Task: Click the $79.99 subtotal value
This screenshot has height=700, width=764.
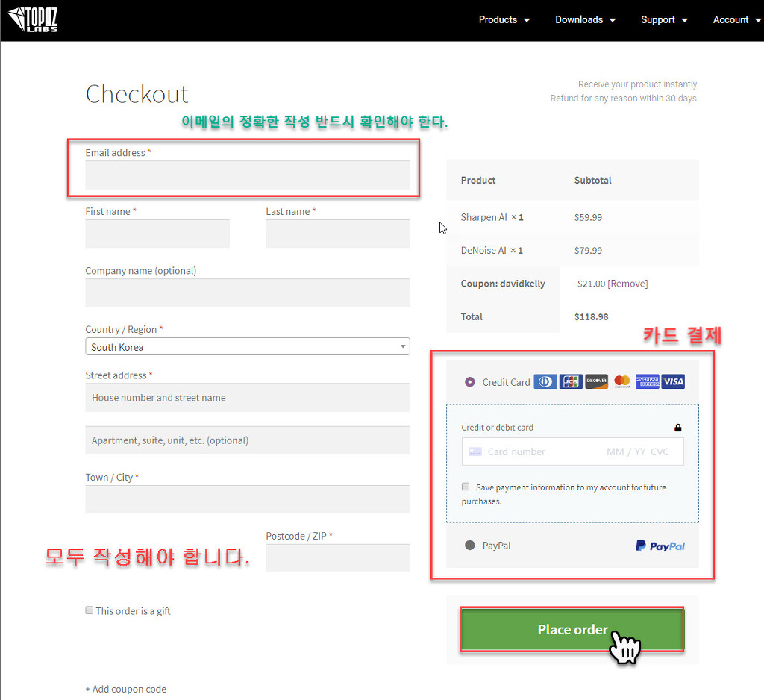Action: (x=588, y=251)
